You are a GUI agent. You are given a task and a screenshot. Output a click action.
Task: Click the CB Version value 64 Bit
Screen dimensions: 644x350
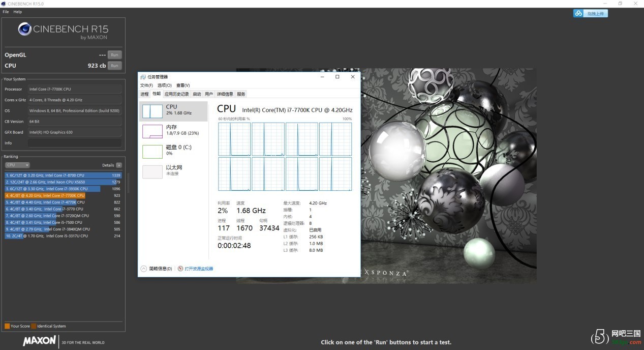(x=75, y=122)
